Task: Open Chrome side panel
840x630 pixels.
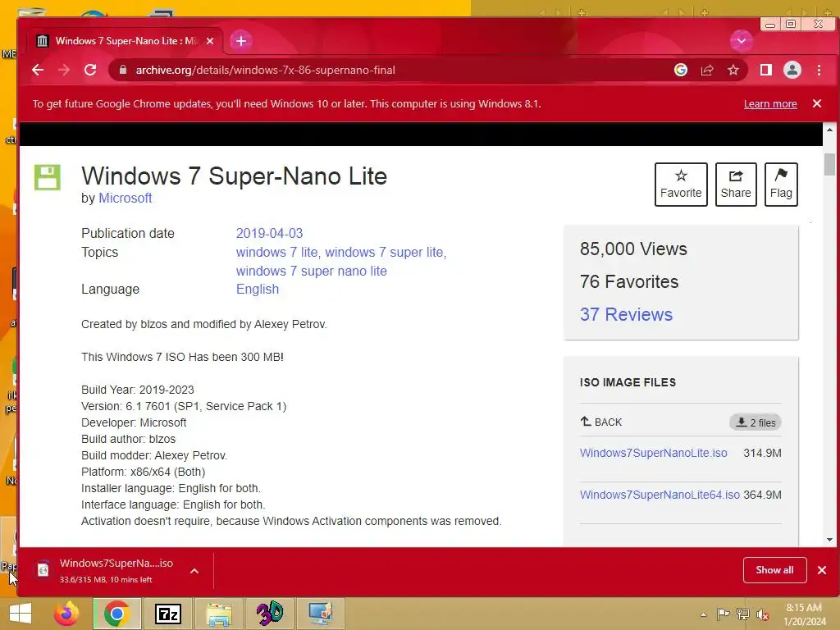Action: 766,70
